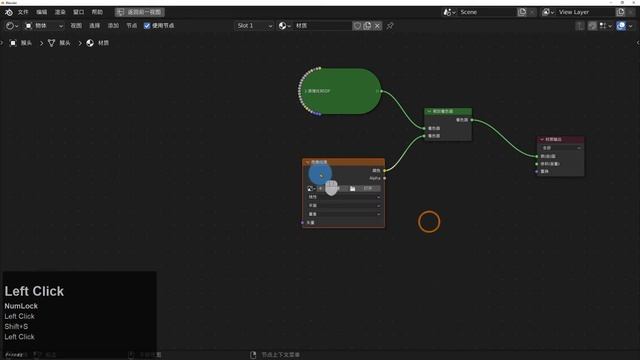This screenshot has width=640, height=360.
Task: Open the View Layer browse icon
Action: tap(548, 12)
